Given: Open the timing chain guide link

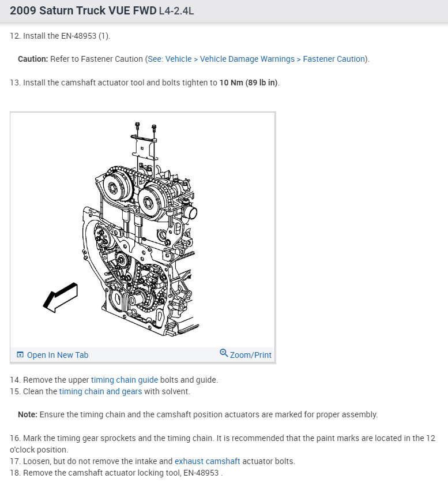Looking at the screenshot, I should coord(125,380).
